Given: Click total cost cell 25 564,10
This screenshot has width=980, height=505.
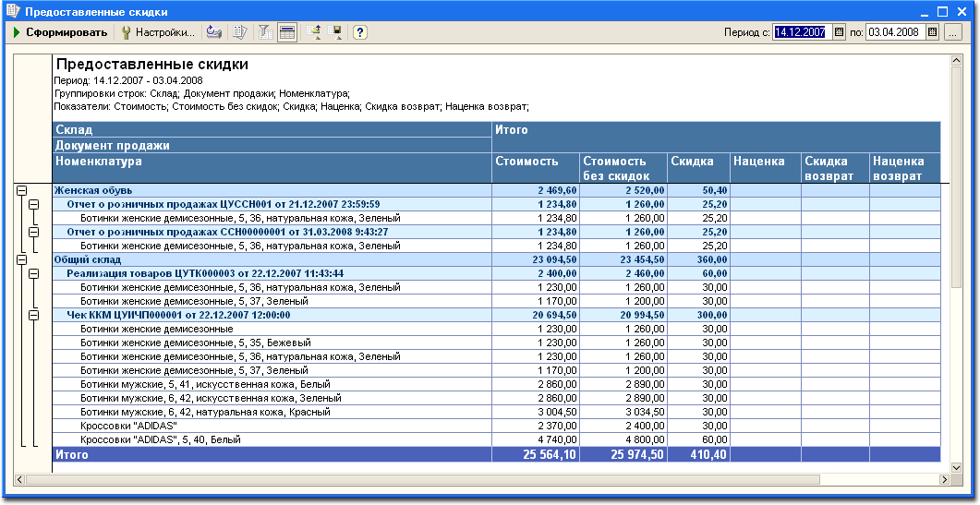Looking at the screenshot, I should (x=536, y=454).
